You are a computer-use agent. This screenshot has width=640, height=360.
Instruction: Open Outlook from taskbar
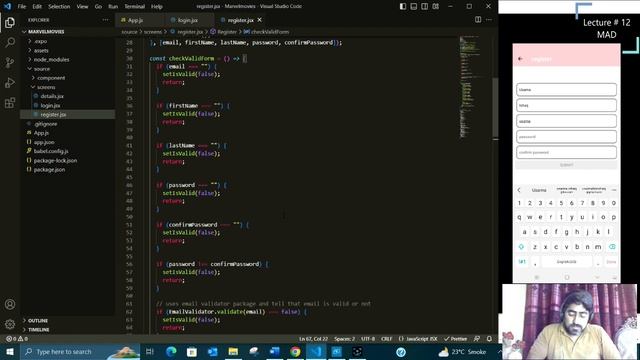(212, 351)
